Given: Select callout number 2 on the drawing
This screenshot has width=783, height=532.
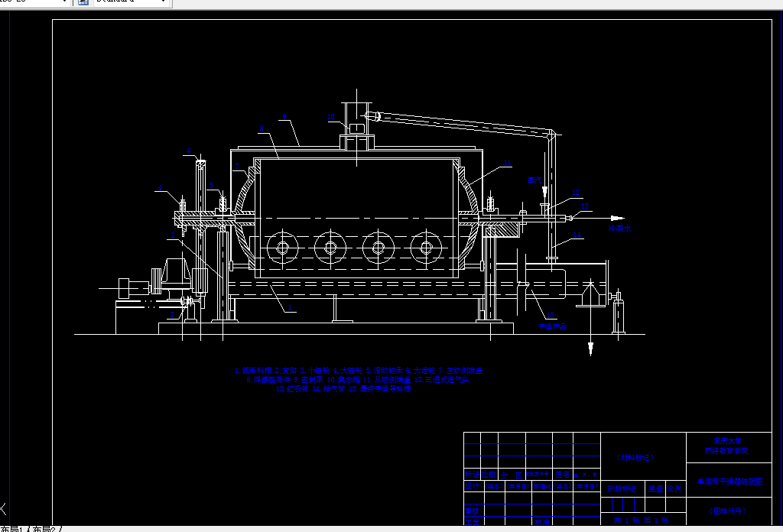Looking at the screenshot, I should (173, 235).
